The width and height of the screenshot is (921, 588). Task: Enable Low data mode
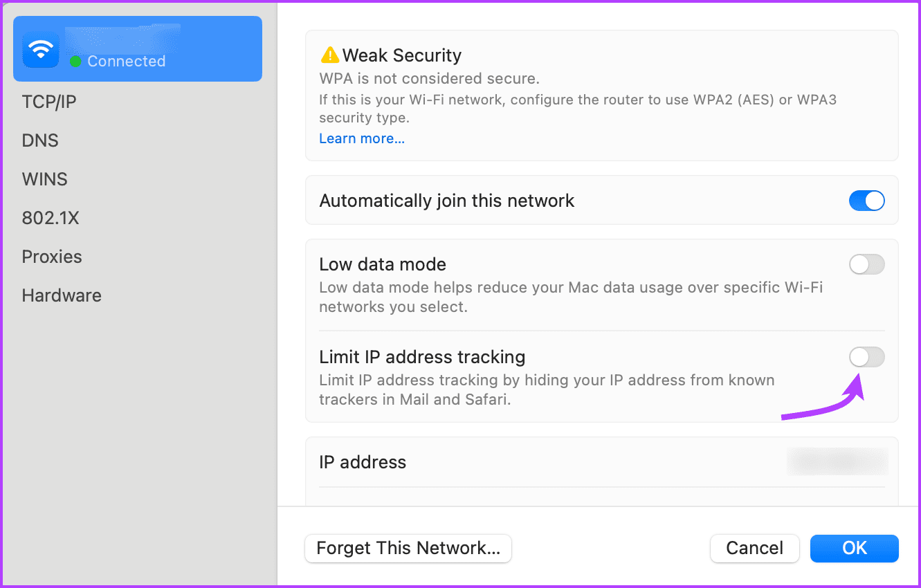point(866,264)
